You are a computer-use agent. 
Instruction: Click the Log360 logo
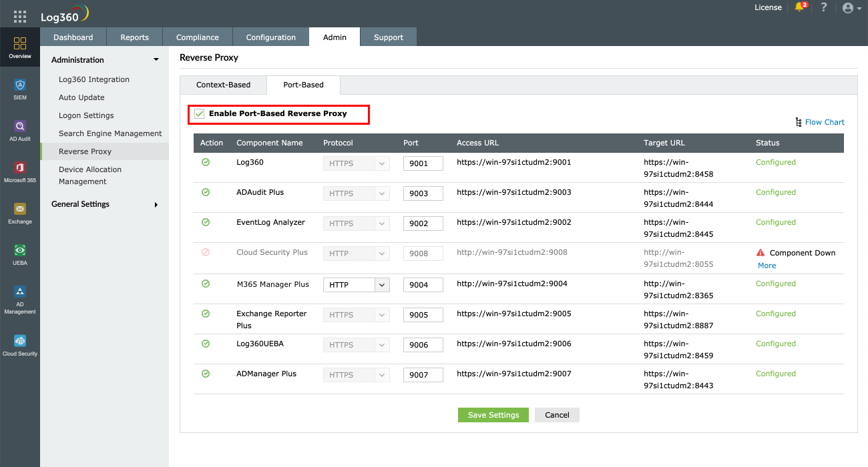coord(64,15)
